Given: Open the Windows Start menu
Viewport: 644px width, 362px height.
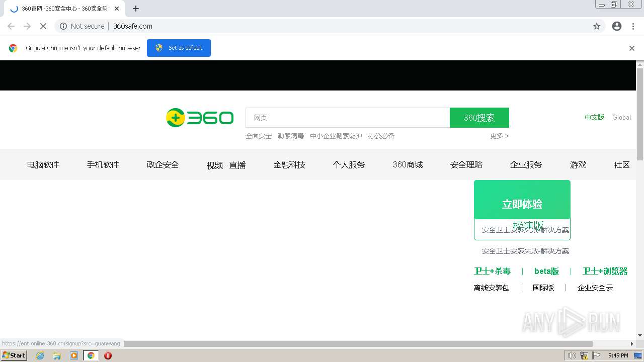Looking at the screenshot, I should click(x=14, y=355).
